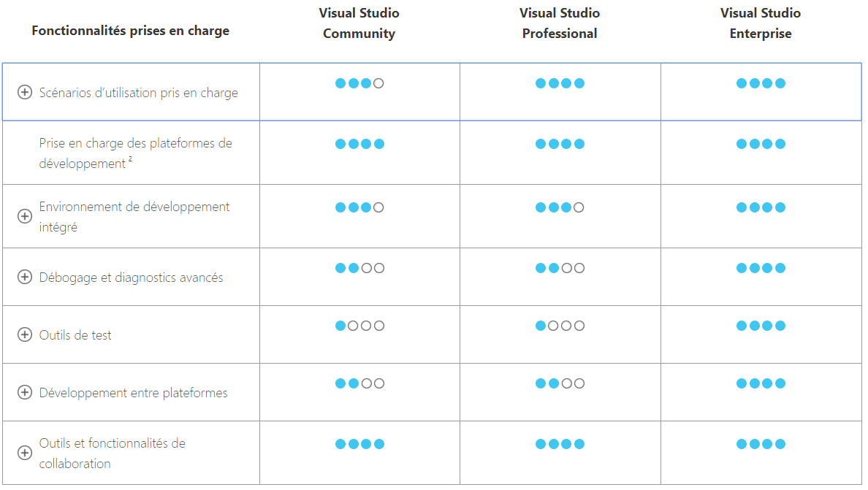
Task: Click Professional rating dots for Développement entre plateformes
Action: pos(560,383)
